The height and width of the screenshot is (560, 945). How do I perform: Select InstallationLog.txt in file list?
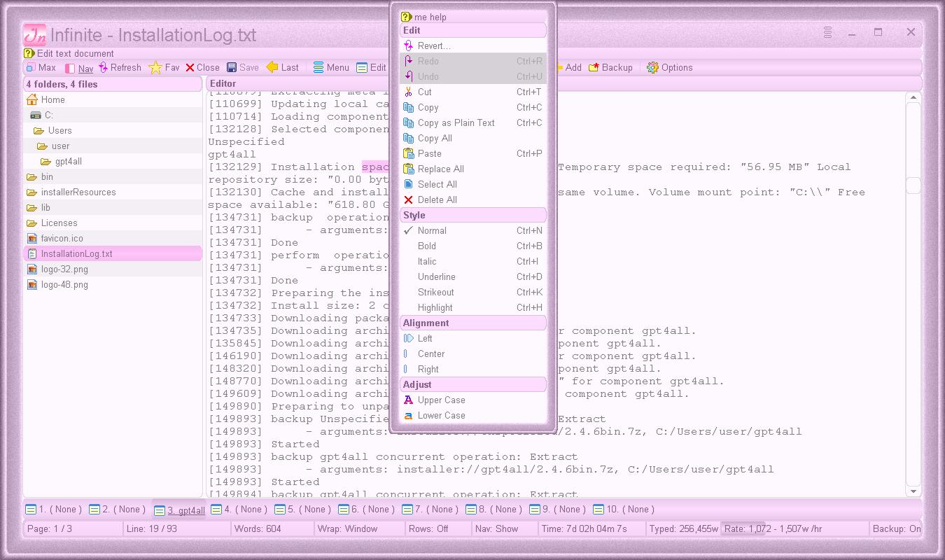(x=113, y=253)
